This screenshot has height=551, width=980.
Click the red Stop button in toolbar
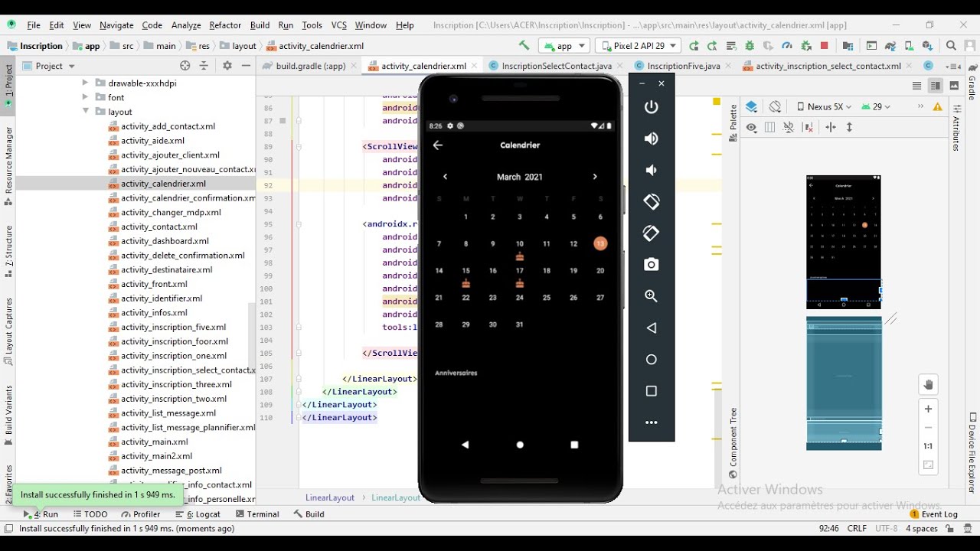pyautogui.click(x=824, y=46)
